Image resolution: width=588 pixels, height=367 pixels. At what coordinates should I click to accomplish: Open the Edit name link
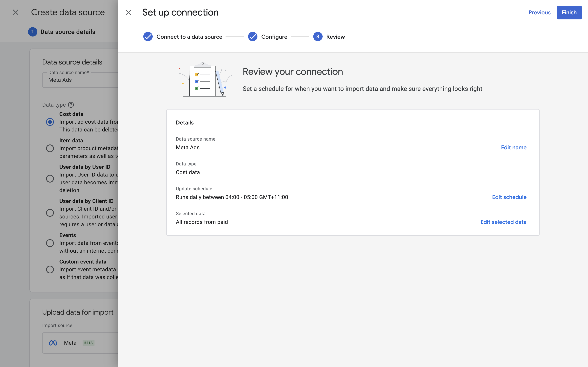click(514, 147)
